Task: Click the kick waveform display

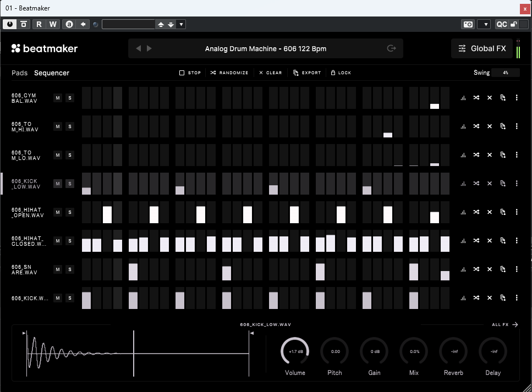Action: [138, 354]
